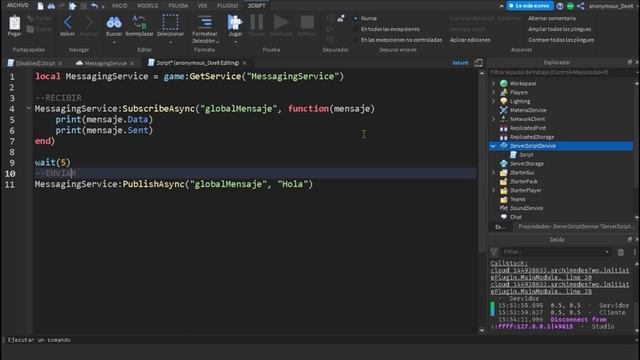Select En las excepciones no controladas
640x360 pixels.
coord(356,40)
